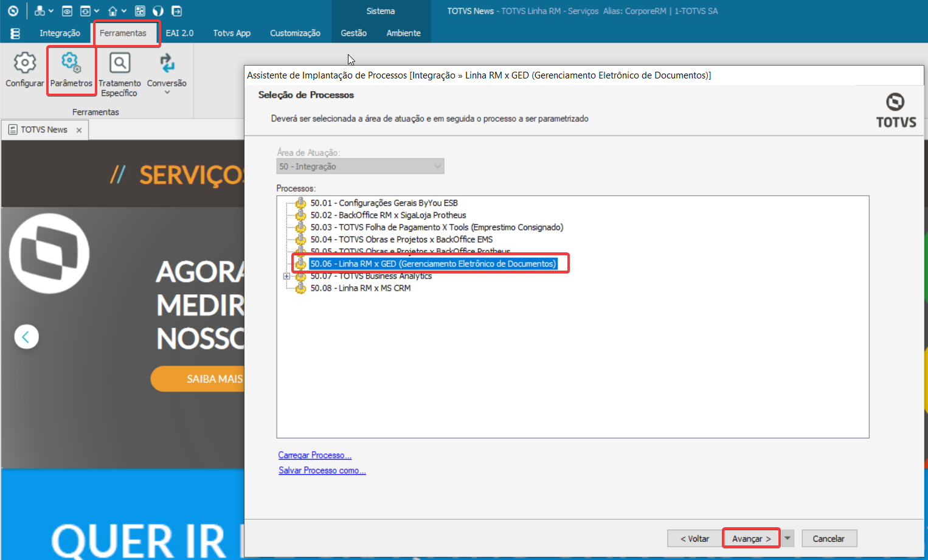This screenshot has height=560, width=928.
Task: Click the Avançar button
Action: click(751, 539)
